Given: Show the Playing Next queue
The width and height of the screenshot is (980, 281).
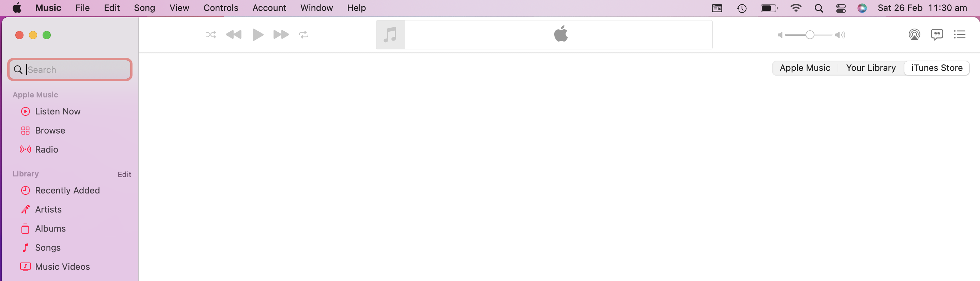Looking at the screenshot, I should [x=960, y=35].
